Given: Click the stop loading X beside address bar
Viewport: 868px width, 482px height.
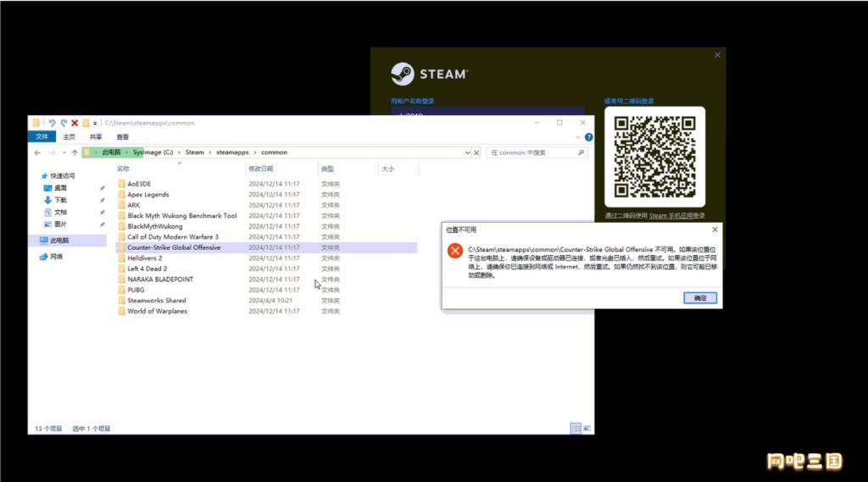Looking at the screenshot, I should 476,152.
